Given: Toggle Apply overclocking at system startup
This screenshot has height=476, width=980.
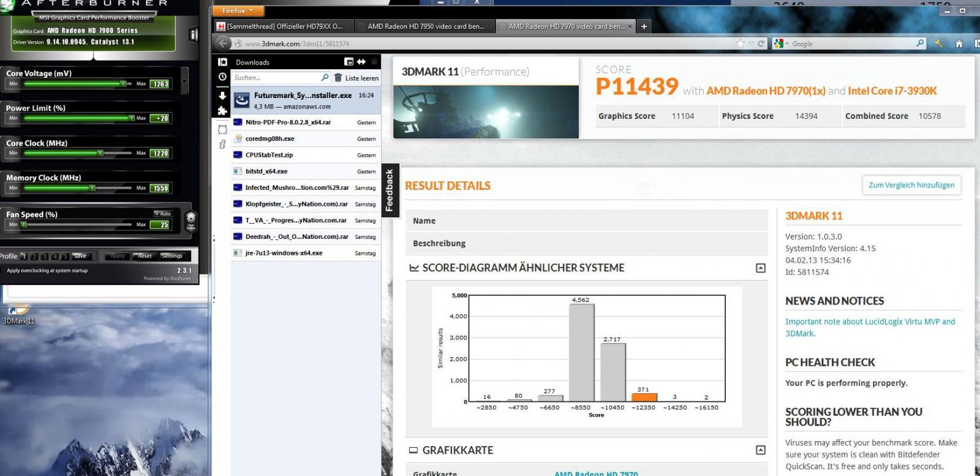Looking at the screenshot, I should tap(47, 270).
